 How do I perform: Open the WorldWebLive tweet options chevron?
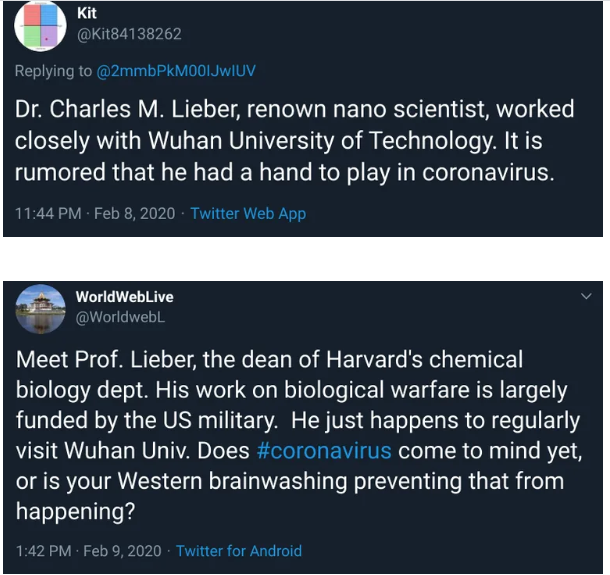tap(586, 296)
